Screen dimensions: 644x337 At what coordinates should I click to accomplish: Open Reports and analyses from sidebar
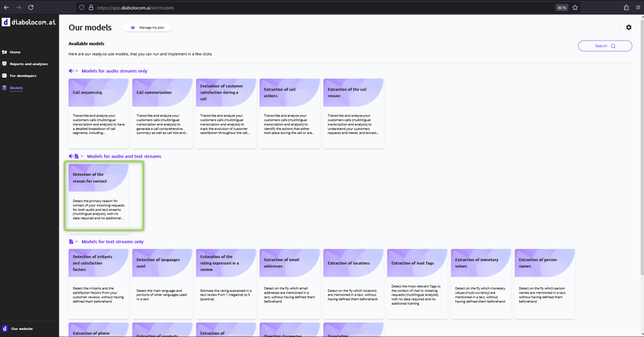(29, 64)
